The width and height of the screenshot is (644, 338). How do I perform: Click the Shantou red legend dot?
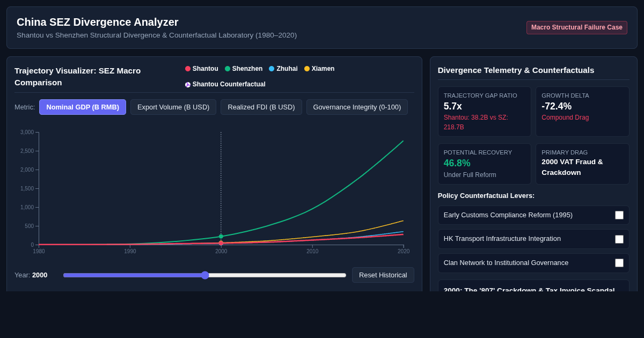click(188, 69)
